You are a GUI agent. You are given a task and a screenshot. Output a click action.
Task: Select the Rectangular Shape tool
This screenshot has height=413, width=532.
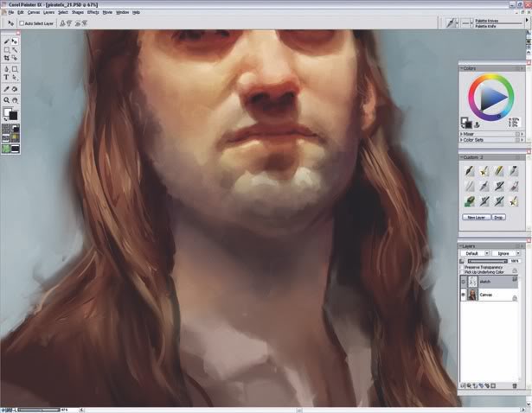point(15,69)
